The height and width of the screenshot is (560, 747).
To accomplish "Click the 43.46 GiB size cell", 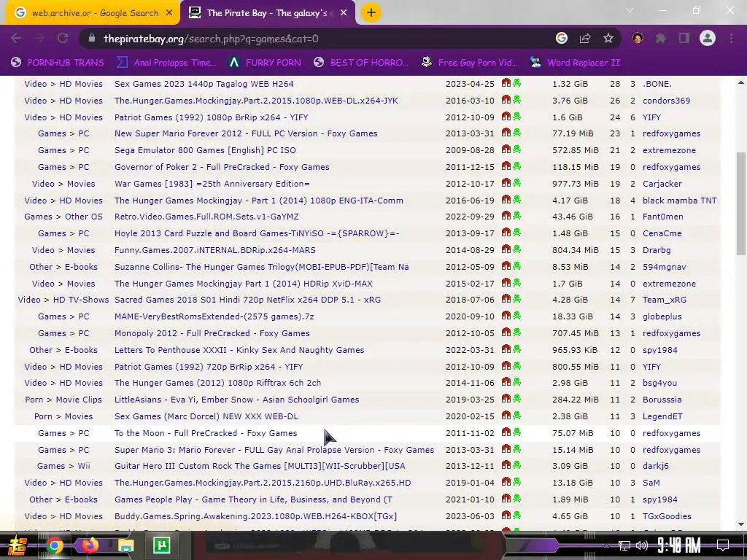I will click(x=572, y=217).
